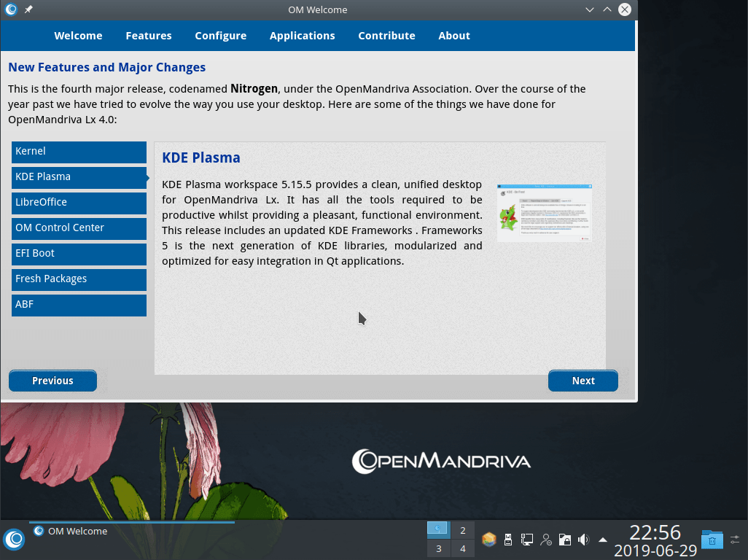Select EFI Boot in the feature list
This screenshot has width=748, height=560.
tap(79, 254)
